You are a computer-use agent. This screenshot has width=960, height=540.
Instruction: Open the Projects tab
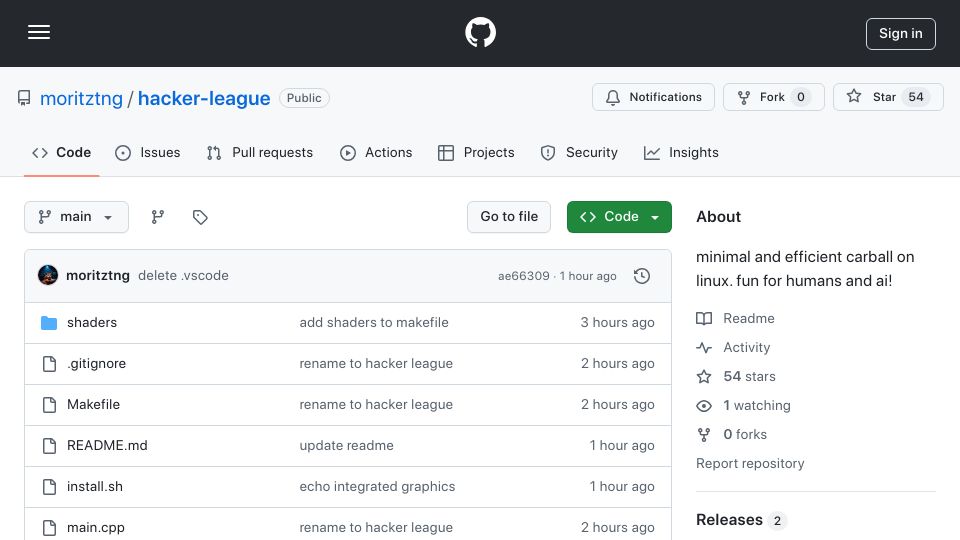pyautogui.click(x=476, y=152)
